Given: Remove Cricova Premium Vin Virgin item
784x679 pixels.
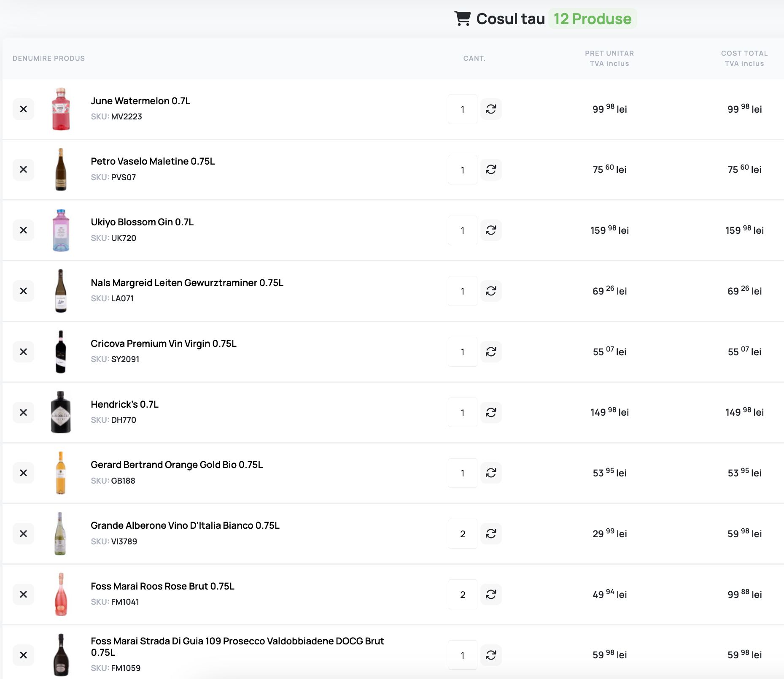Looking at the screenshot, I should point(24,352).
